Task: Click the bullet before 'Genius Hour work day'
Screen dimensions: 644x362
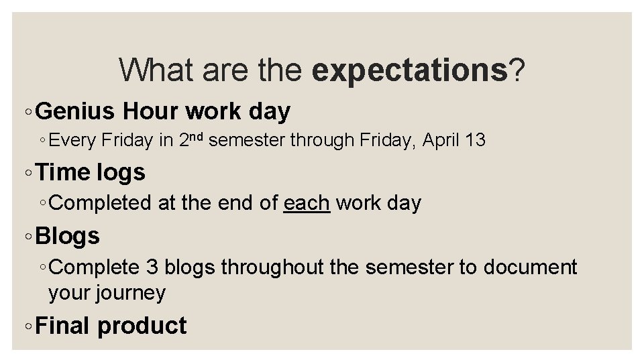Action: click(x=28, y=112)
